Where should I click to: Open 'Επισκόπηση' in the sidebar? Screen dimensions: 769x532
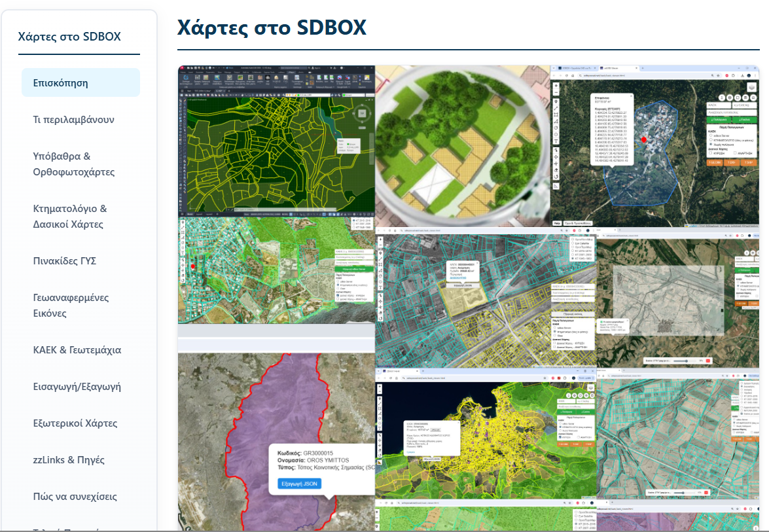(80, 83)
